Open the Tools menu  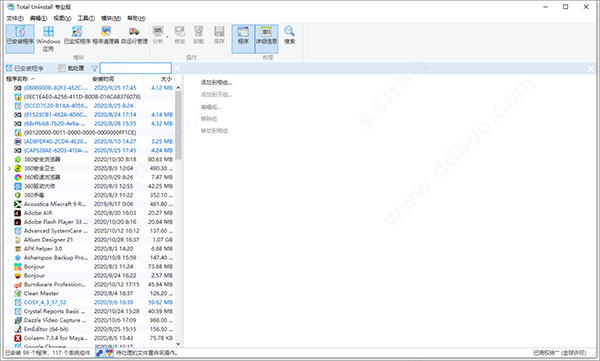coord(86,18)
